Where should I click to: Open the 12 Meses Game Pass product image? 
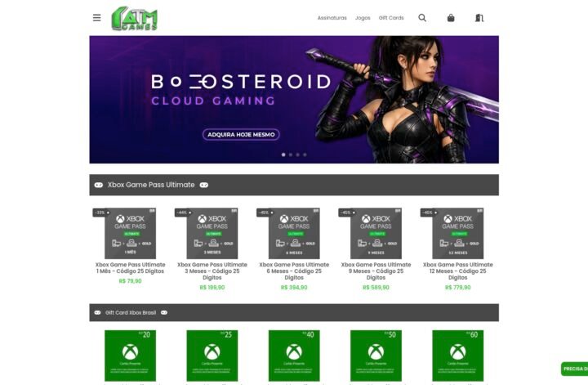pos(457,234)
